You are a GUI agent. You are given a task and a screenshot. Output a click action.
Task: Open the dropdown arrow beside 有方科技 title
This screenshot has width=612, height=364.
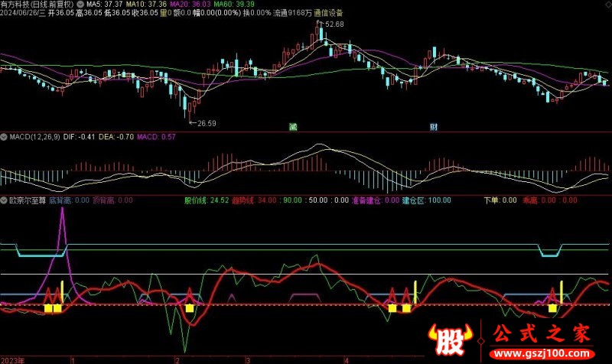tap(80, 5)
